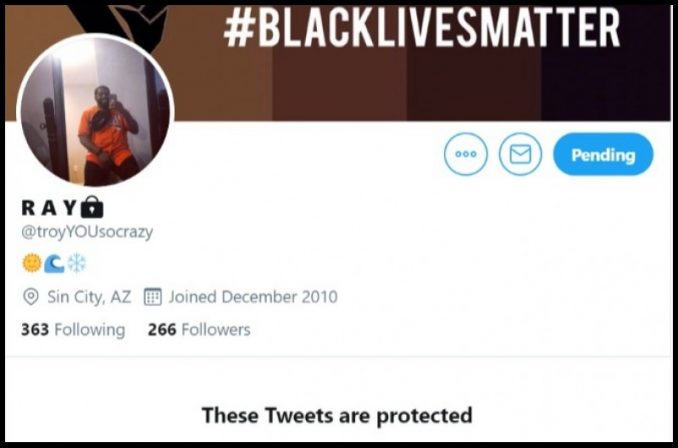Click the padlock icon beside RAY
Image resolution: width=678 pixels, height=448 pixels.
[92, 207]
